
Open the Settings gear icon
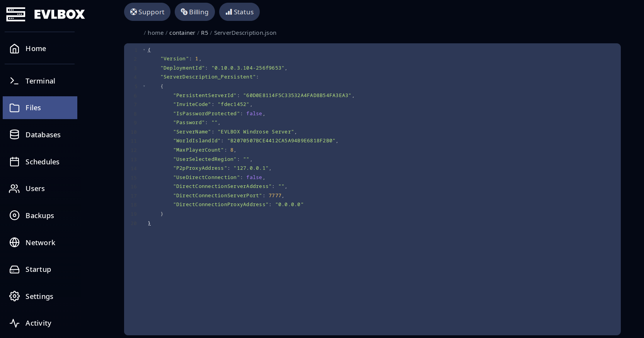pyautogui.click(x=14, y=296)
